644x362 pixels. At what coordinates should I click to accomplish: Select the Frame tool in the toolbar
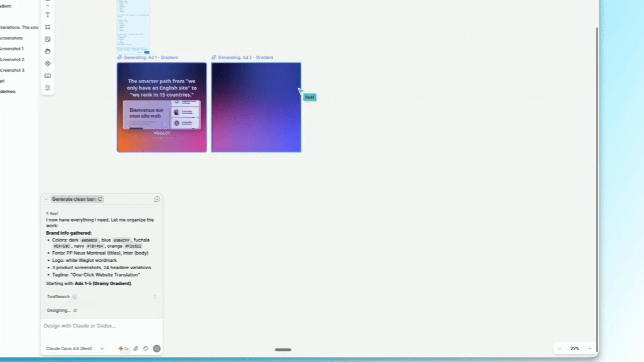(x=48, y=27)
